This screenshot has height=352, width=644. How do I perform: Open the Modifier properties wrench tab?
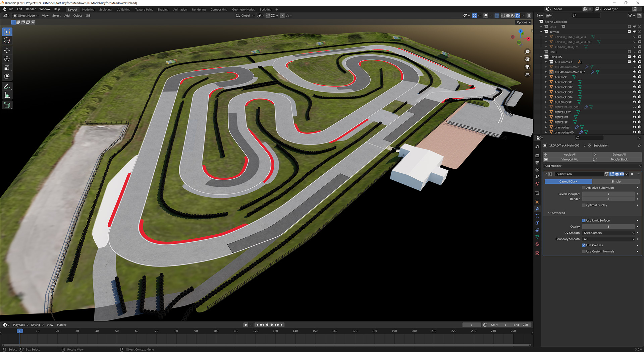point(537,209)
